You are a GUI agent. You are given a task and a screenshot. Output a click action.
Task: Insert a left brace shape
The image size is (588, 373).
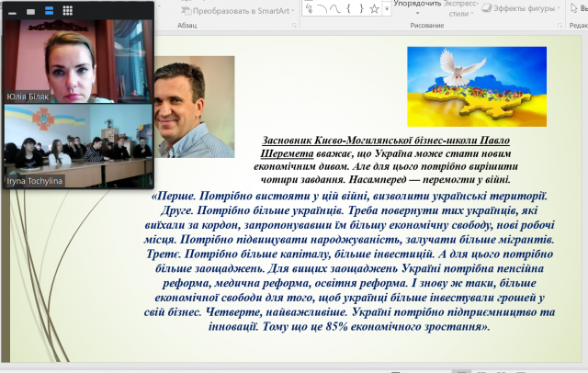tap(348, 8)
